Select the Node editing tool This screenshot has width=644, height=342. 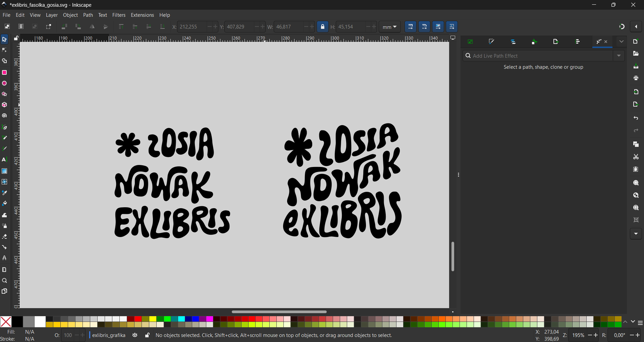click(4, 50)
